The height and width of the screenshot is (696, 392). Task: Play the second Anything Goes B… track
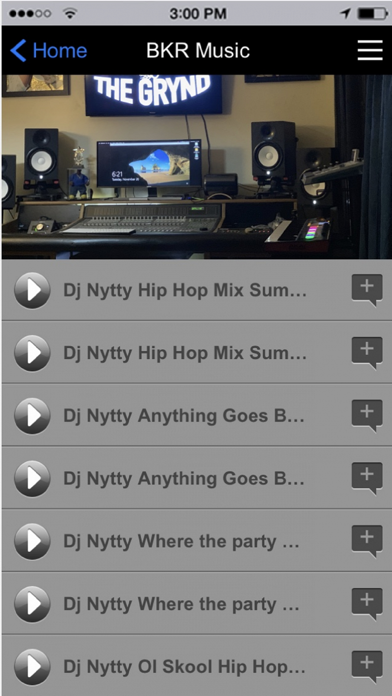32,478
